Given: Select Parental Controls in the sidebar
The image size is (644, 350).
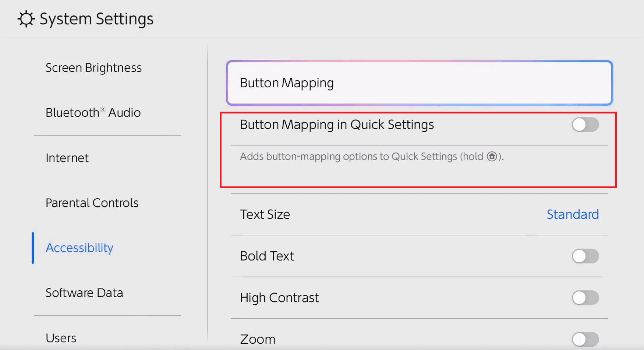Looking at the screenshot, I should (92, 203).
